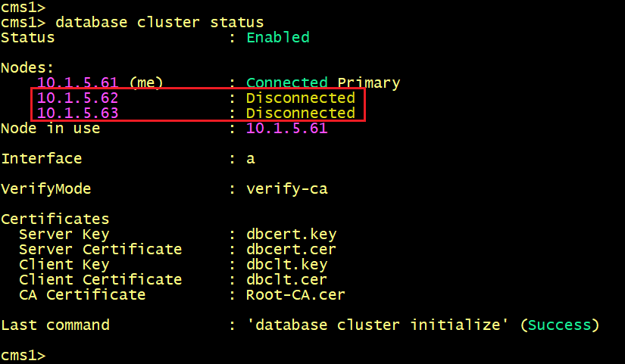Click the 'database cluster initialize' last command text
The image size is (625, 364).
click(x=377, y=325)
